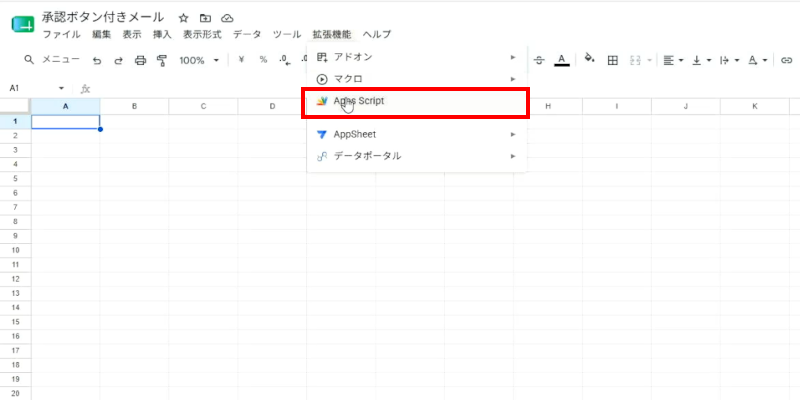Expand the データポータル submenu
Image resolution: width=800 pixels, height=400 pixels.
[x=417, y=156]
